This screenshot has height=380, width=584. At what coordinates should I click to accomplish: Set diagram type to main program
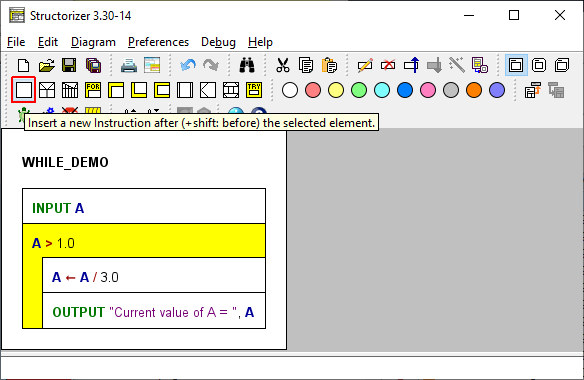tap(516, 66)
